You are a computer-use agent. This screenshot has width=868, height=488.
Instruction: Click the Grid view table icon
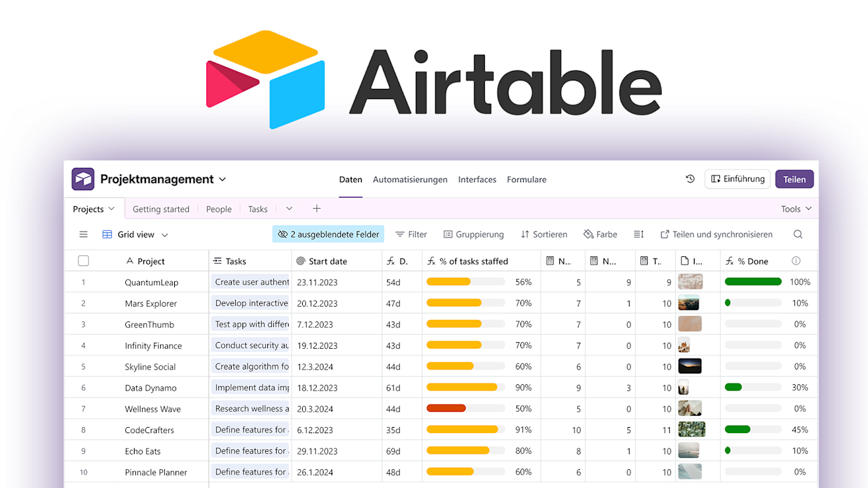click(107, 234)
